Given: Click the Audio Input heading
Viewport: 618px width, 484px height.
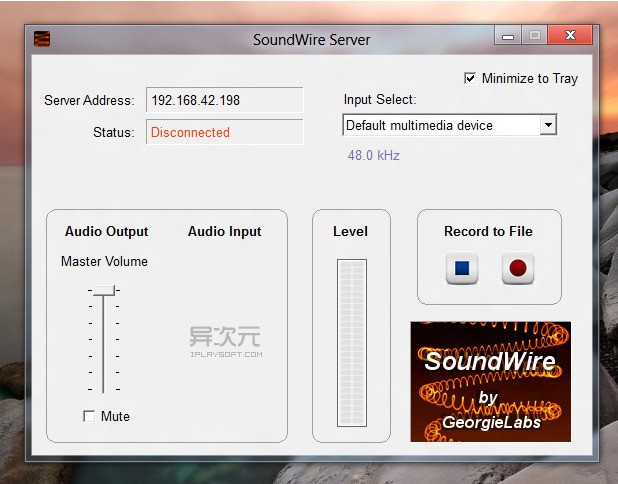Looking at the screenshot, I should click(224, 231).
